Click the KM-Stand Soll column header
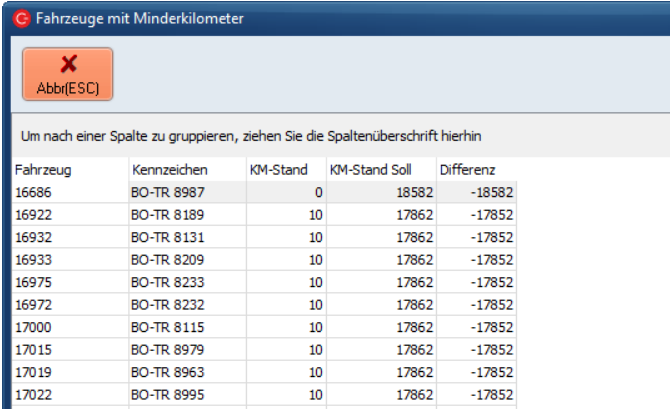670x409 pixels. [380, 170]
